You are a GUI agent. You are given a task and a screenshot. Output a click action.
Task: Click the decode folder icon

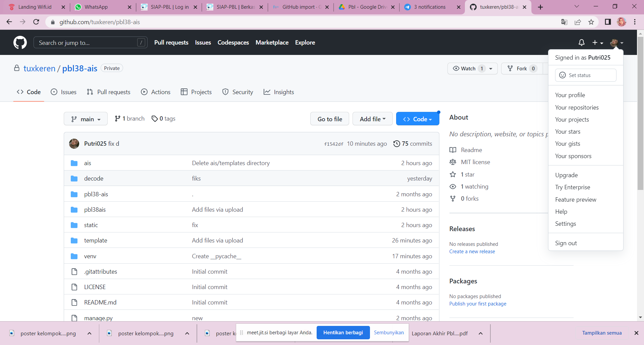(x=74, y=179)
